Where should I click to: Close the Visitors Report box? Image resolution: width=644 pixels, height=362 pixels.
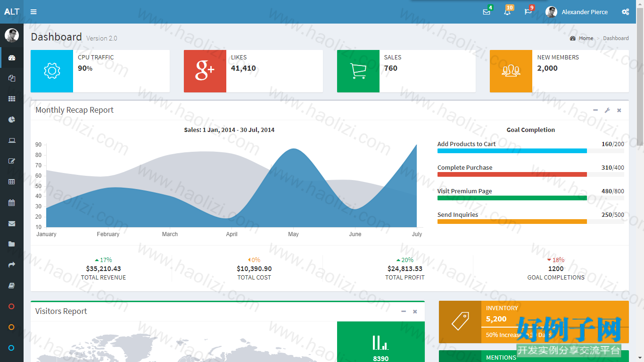pyautogui.click(x=415, y=312)
